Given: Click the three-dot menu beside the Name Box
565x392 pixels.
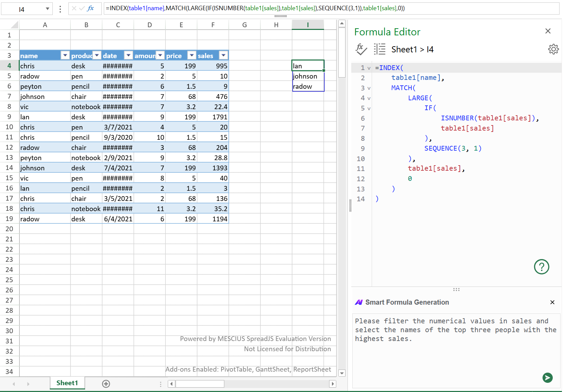Looking at the screenshot, I should 60,8.
